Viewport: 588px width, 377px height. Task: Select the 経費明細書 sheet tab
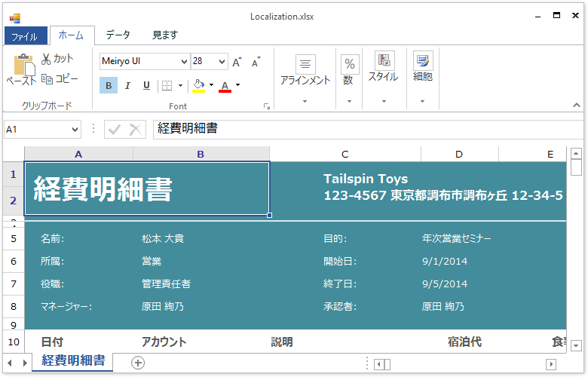73,361
